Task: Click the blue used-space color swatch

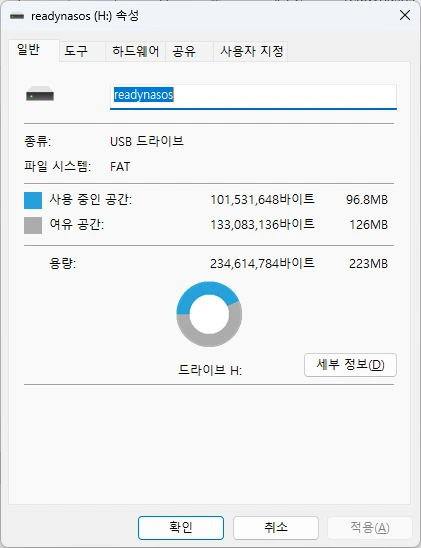Action: tap(33, 200)
